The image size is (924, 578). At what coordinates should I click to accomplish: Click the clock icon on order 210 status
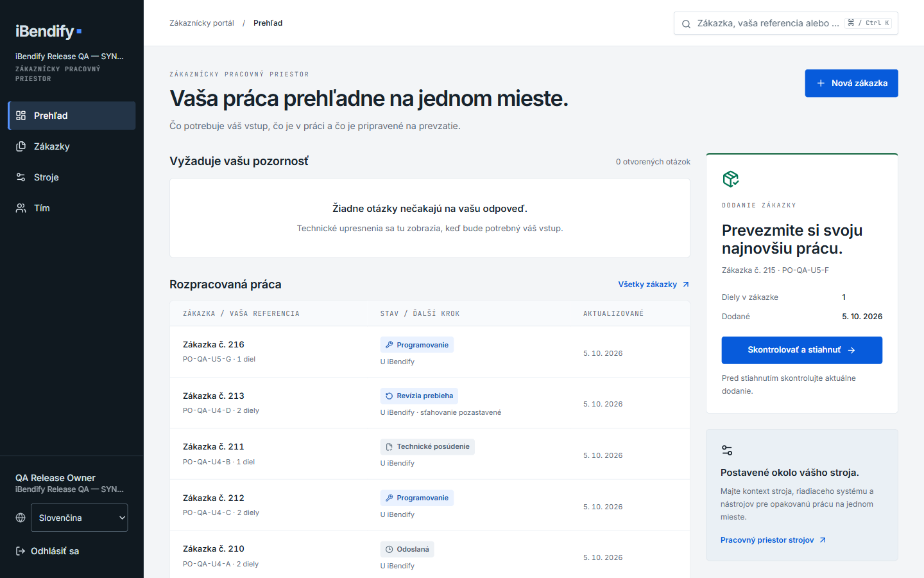[389, 549]
